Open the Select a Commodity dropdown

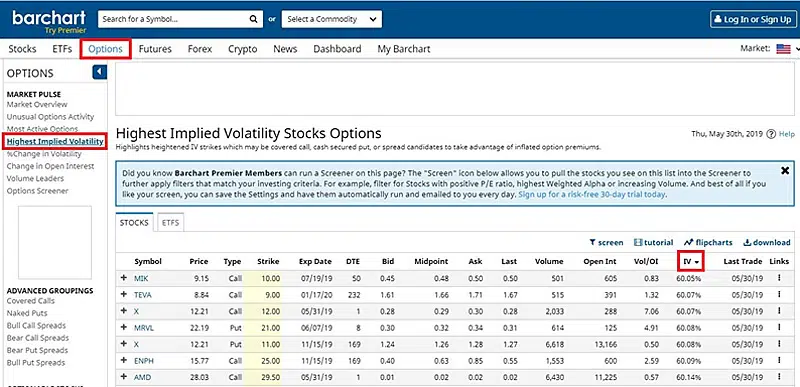[x=332, y=19]
